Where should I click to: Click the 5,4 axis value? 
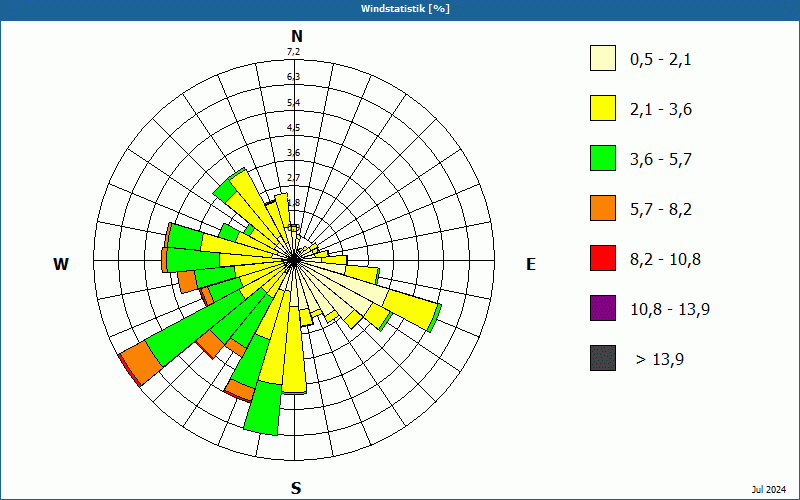coord(293,103)
